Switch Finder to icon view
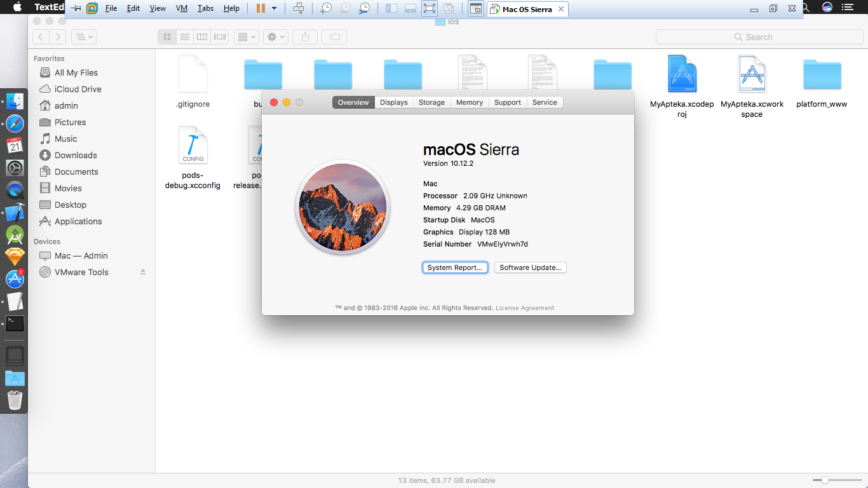This screenshot has width=868, height=488. pos(167,37)
